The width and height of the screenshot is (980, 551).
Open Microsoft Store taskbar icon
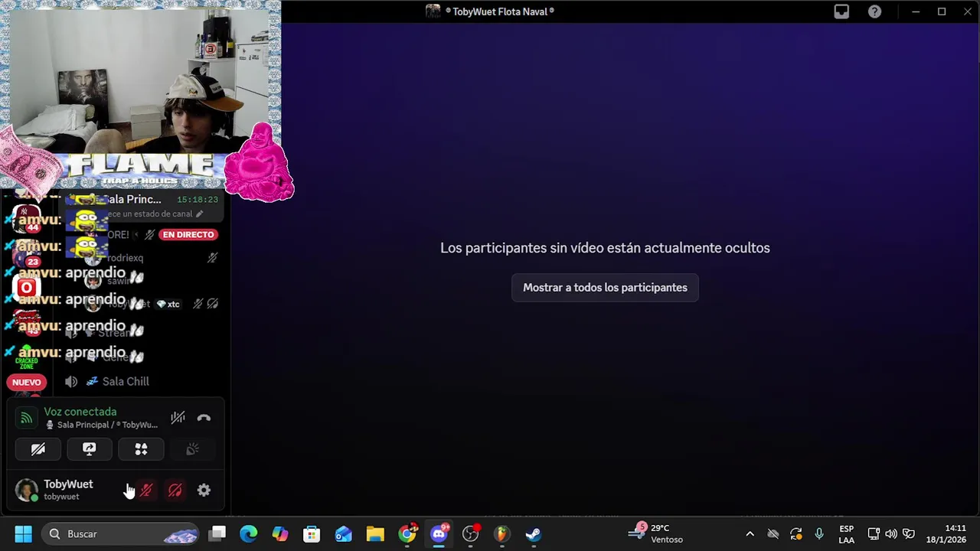312,534
